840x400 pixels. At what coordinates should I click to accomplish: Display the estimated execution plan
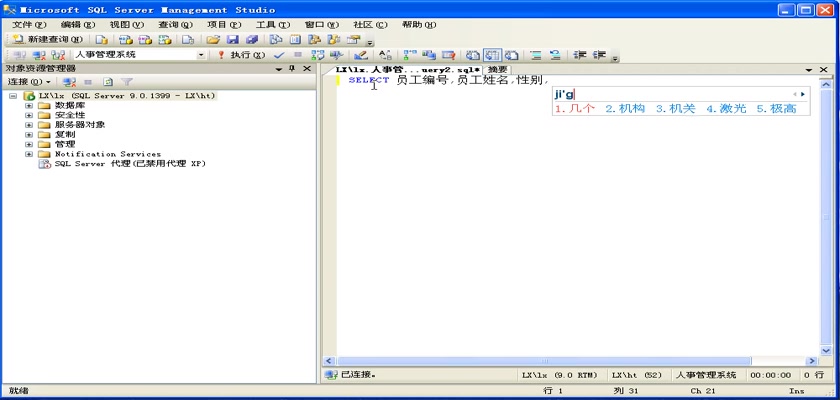(x=318, y=55)
